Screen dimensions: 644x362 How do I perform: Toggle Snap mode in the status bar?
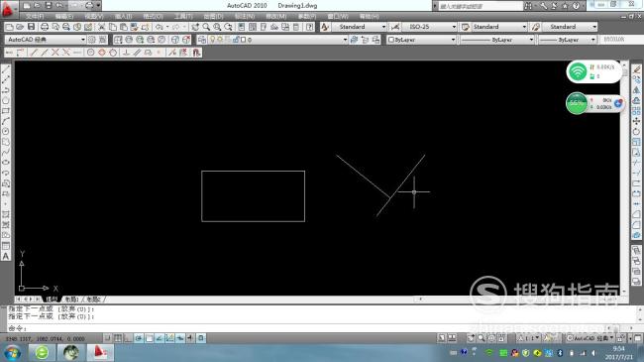(108, 338)
